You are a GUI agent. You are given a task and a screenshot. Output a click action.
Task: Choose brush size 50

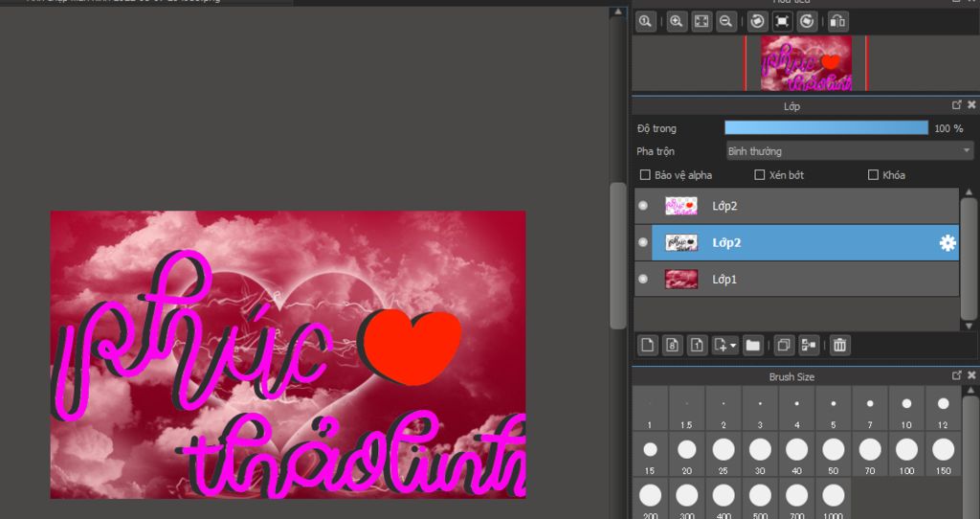[x=834, y=455]
